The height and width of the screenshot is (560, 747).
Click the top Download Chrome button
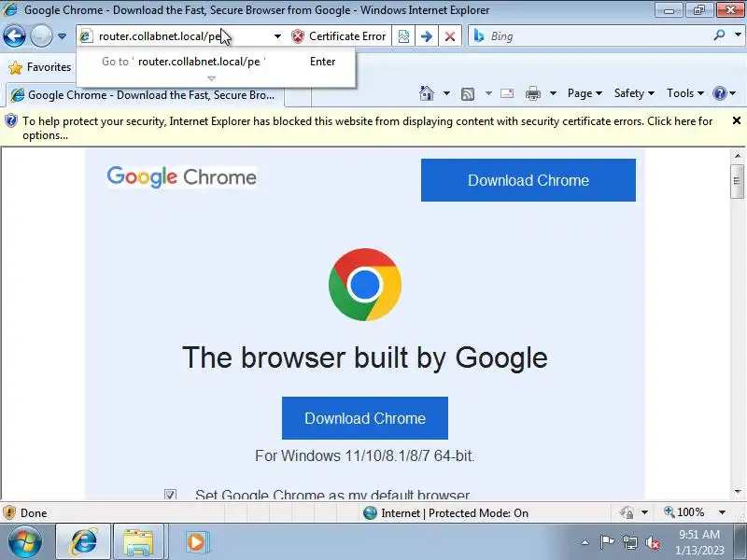(x=529, y=180)
